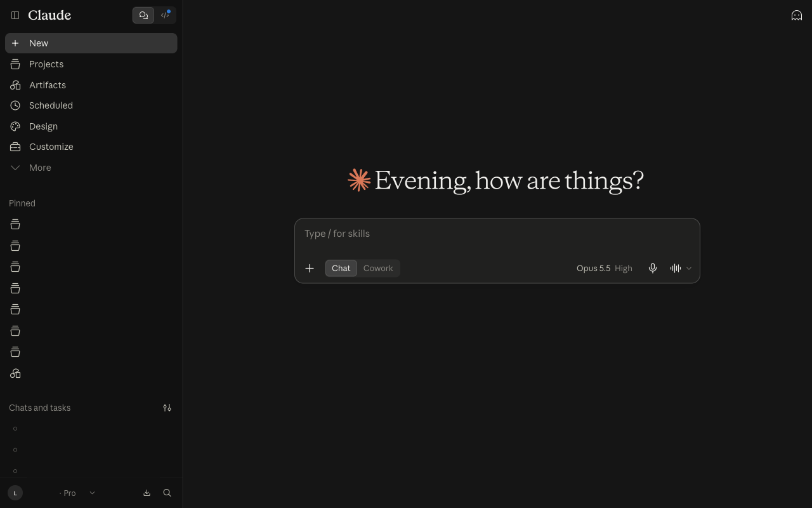Open the Scheduled section
The image size is (812, 508).
tap(91, 105)
